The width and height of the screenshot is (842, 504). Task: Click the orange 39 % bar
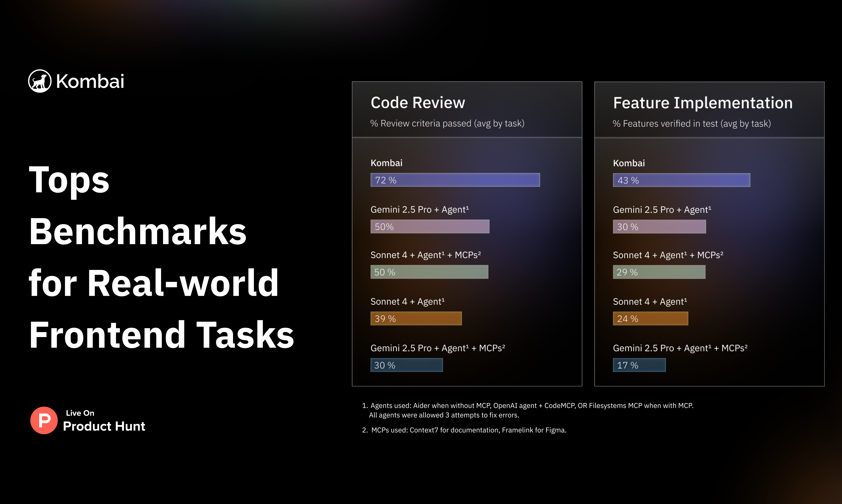tap(416, 319)
